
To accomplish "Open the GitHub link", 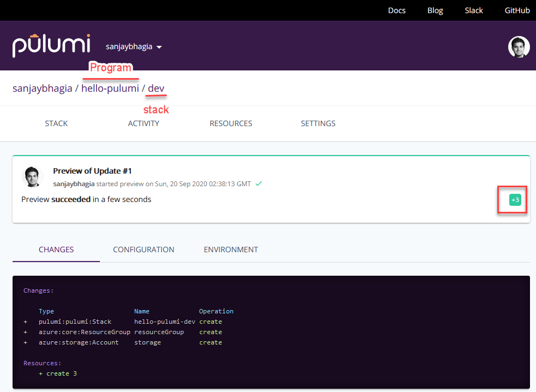I will 517,10.
